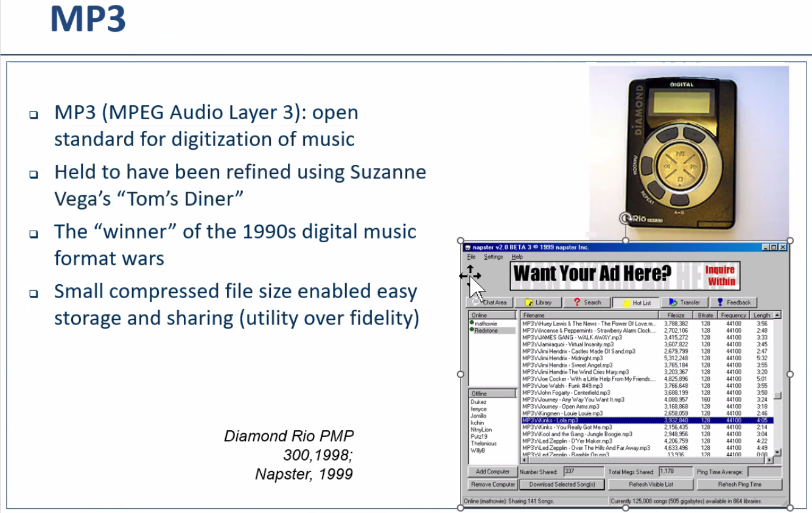Select 'Jamiraquoi - Virtual Insanity.mp3' row

pos(647,344)
